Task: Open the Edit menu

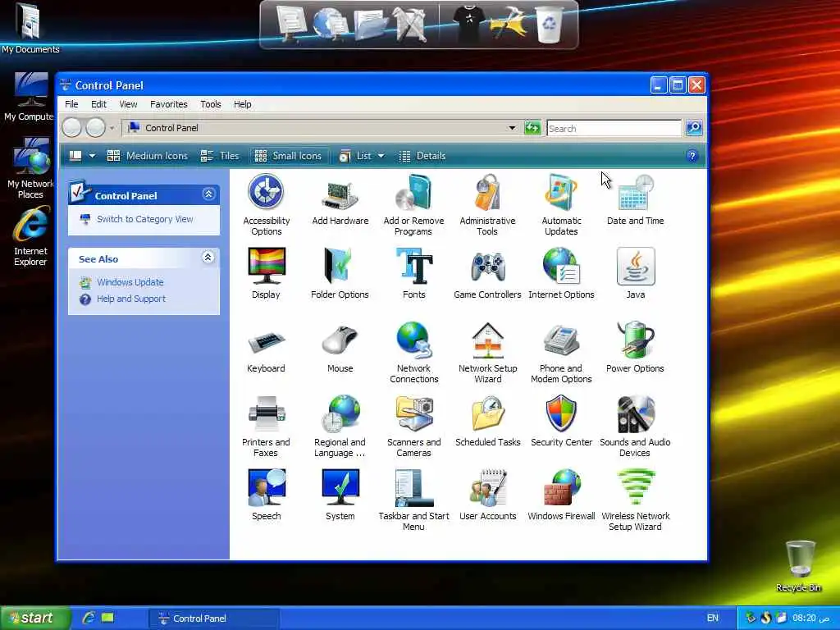Action: click(x=98, y=104)
